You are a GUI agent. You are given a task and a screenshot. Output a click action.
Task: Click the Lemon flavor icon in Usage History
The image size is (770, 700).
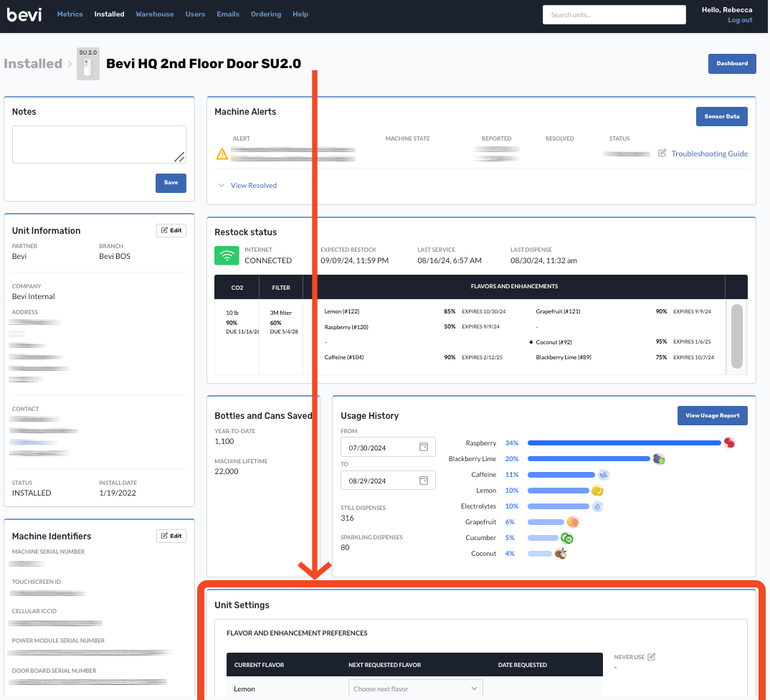point(597,491)
